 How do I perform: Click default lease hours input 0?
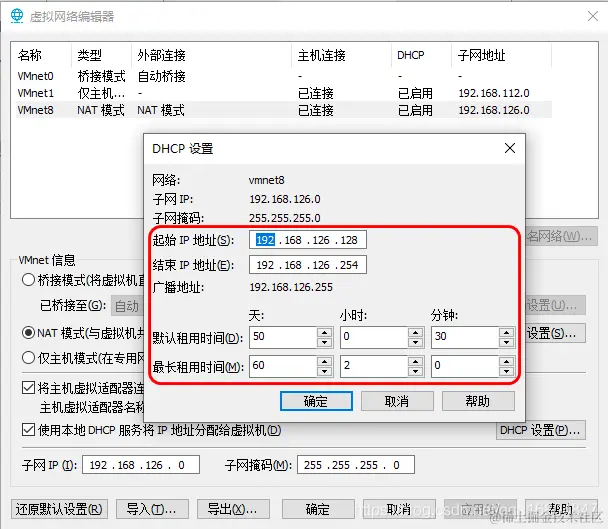(x=375, y=337)
